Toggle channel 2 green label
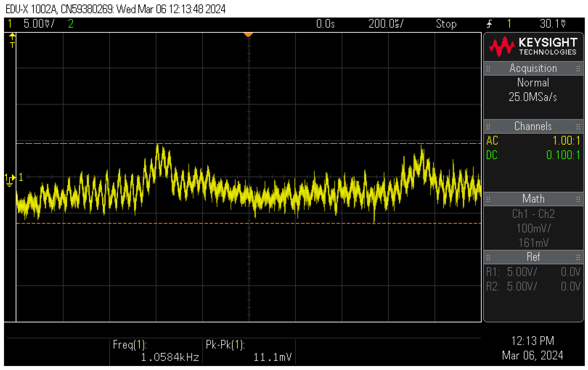This screenshot has width=588, height=370. coord(71,24)
